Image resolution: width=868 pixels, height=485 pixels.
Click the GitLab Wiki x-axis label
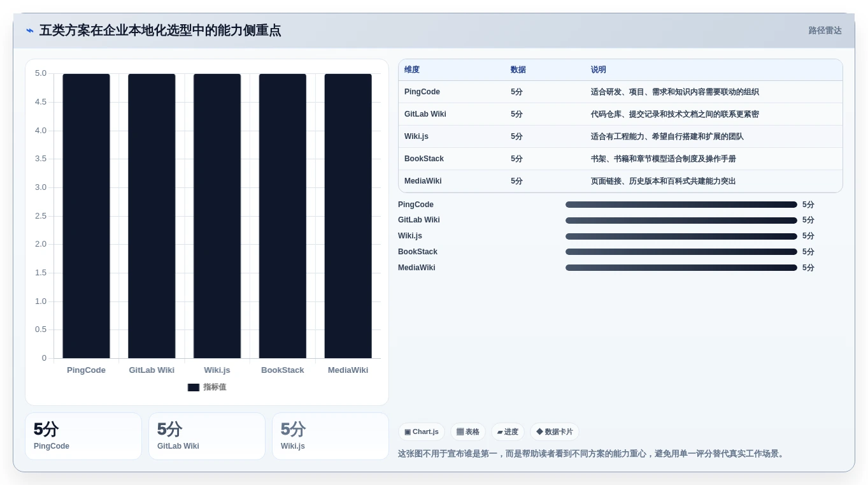(x=152, y=370)
